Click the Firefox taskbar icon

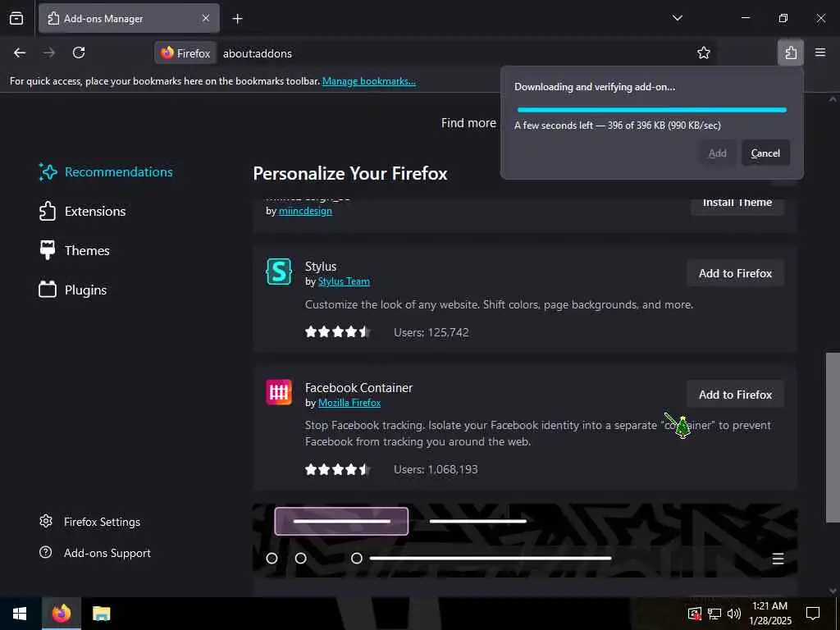(x=61, y=614)
